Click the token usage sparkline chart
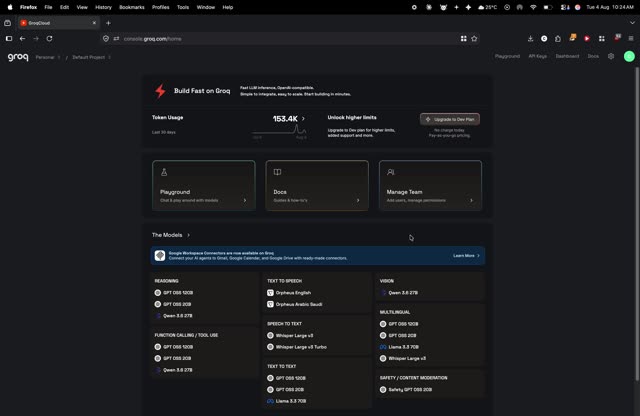Image resolution: width=640 pixels, height=416 pixels. 279,131
